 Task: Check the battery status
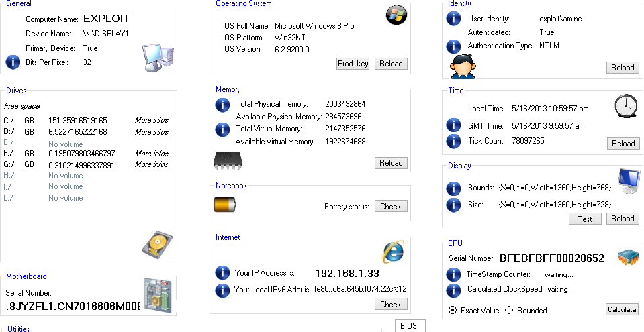[x=391, y=207]
